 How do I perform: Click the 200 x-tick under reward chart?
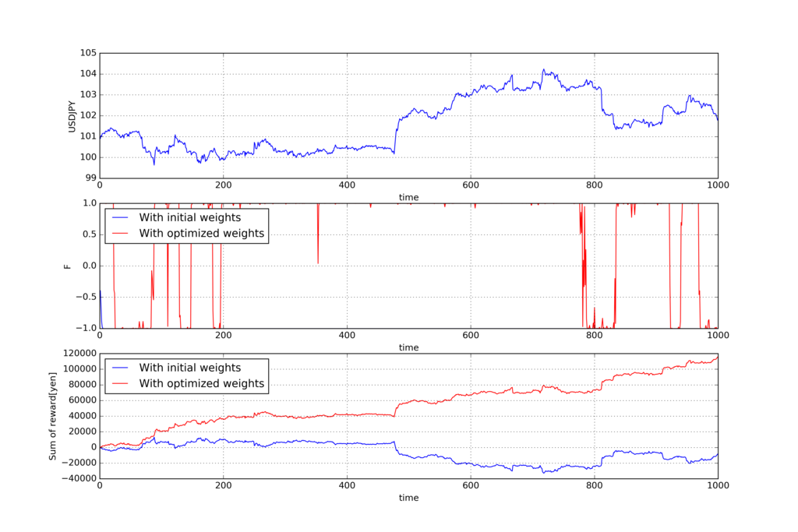pos(224,485)
